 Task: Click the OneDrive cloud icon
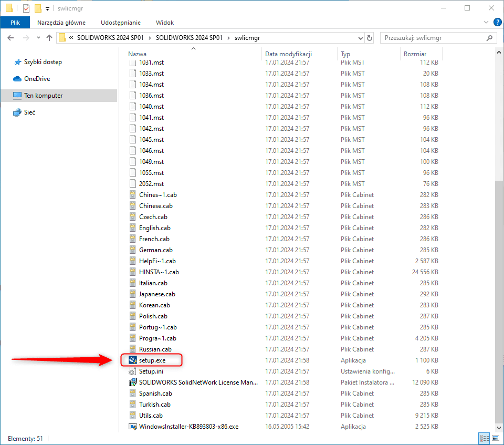click(17, 79)
